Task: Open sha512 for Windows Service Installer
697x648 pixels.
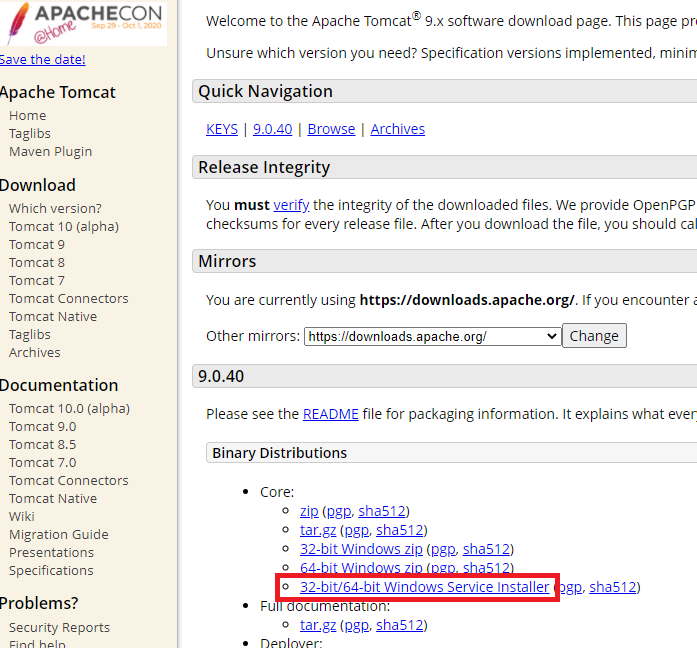Action: (613, 587)
